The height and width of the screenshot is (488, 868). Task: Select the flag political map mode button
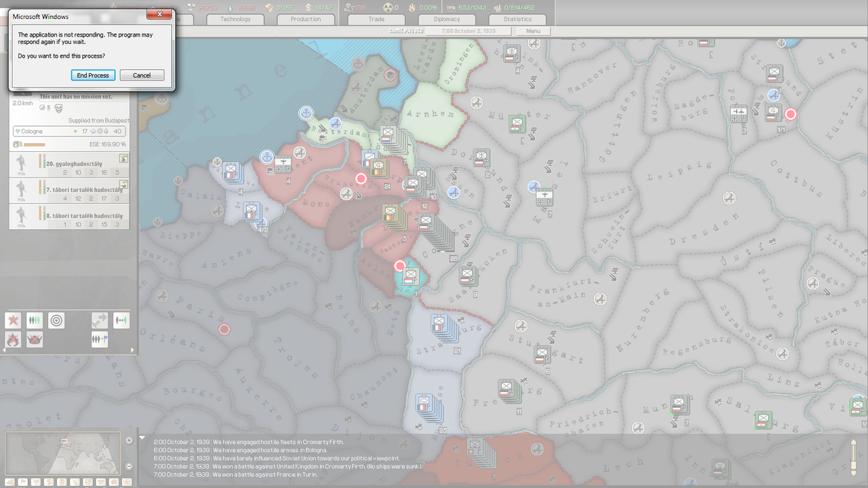[x=24, y=482]
